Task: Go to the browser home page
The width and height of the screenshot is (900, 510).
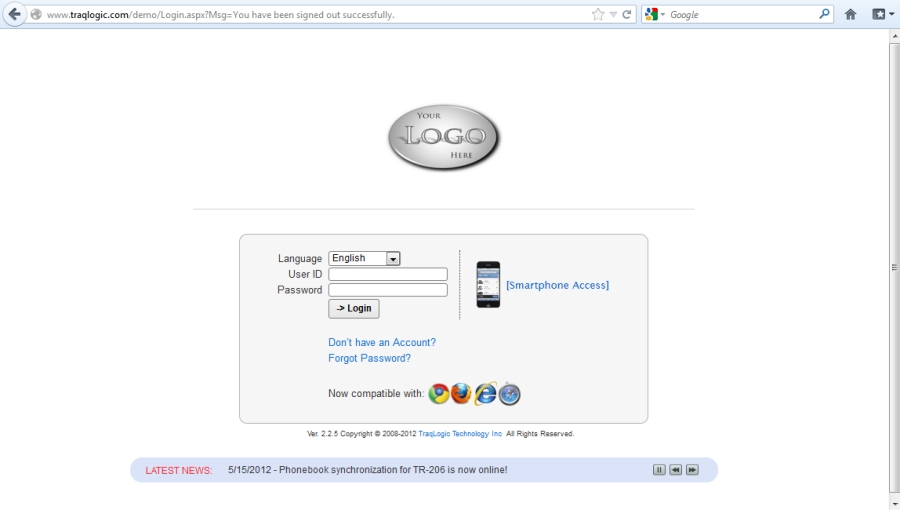Action: coord(851,14)
